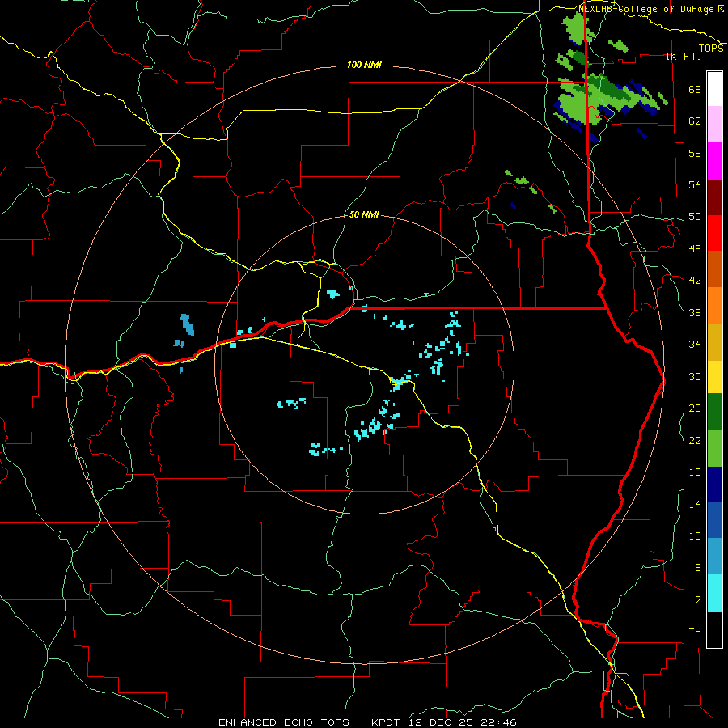Screen dimensions: 728x728
Task: Select the dark red legend swatch
Action: click(x=714, y=197)
